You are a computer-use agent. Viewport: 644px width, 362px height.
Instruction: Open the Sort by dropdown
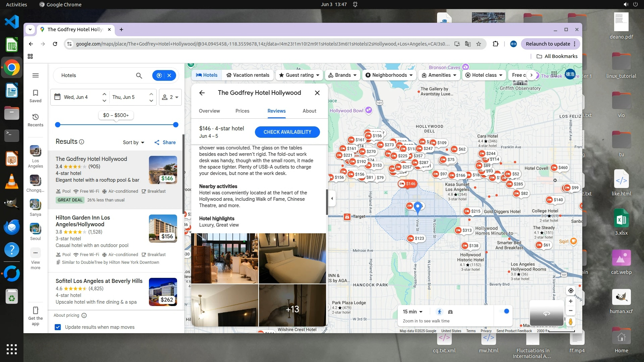(133, 142)
